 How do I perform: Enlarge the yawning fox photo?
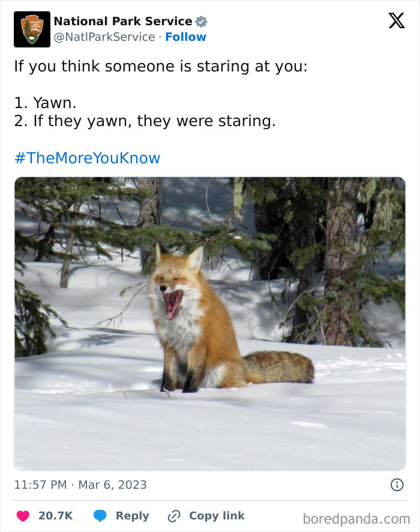click(x=209, y=321)
